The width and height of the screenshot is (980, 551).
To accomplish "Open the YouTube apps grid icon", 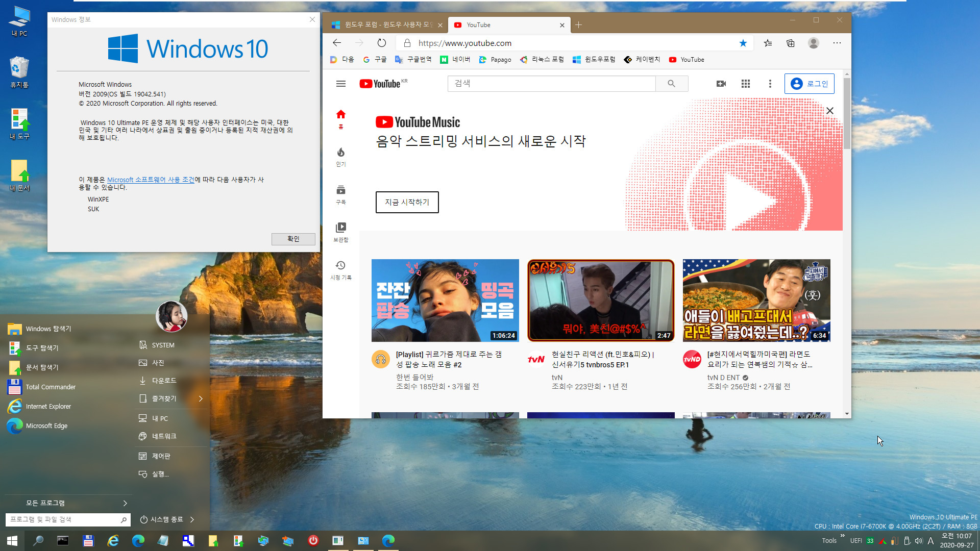I will point(746,84).
